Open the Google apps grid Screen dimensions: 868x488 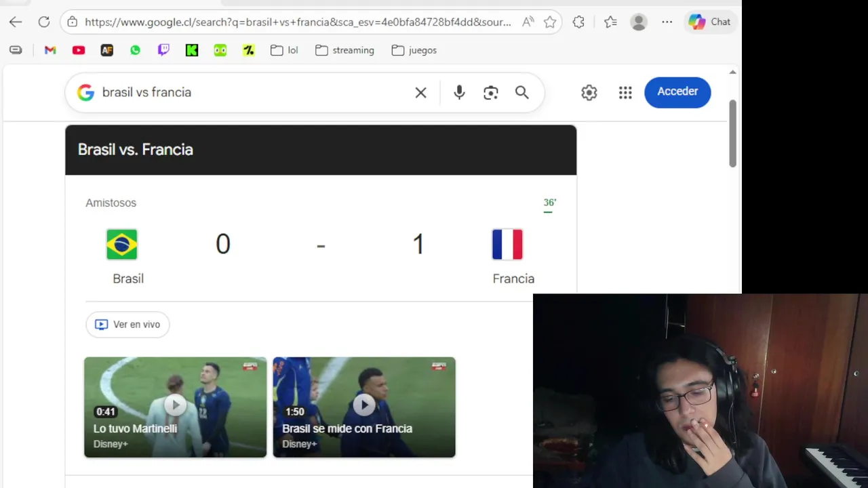click(x=625, y=92)
